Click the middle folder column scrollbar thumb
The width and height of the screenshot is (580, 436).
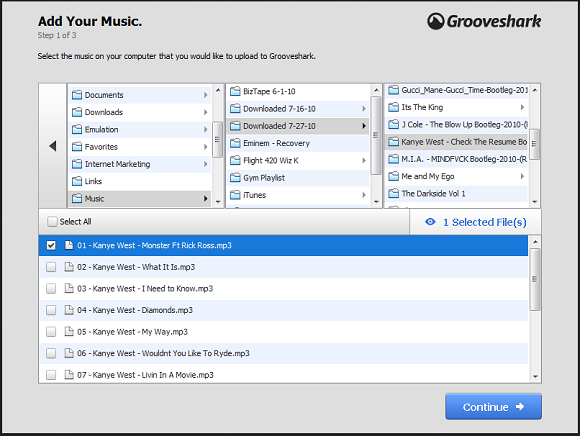pos(376,135)
